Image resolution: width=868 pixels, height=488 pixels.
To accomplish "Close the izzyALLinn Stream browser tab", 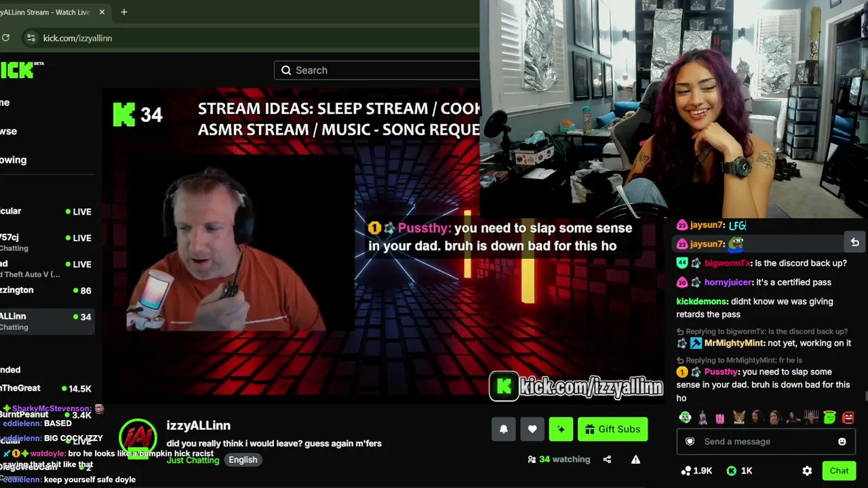I will click(x=102, y=12).
